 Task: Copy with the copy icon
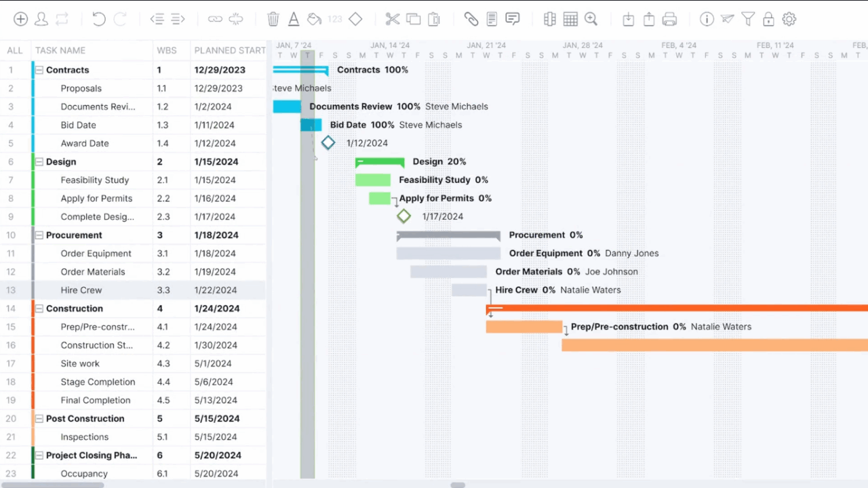click(x=414, y=19)
